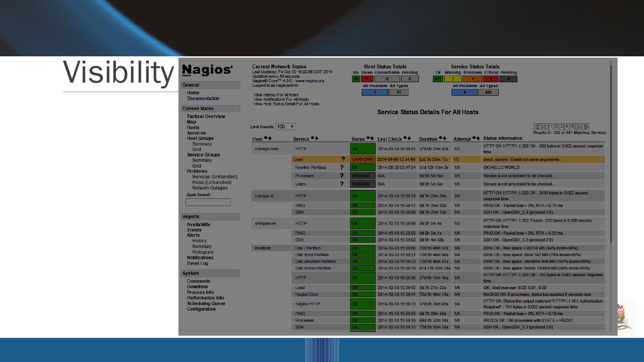Click the question mark icon beside Newline Perfdata

coord(342,168)
